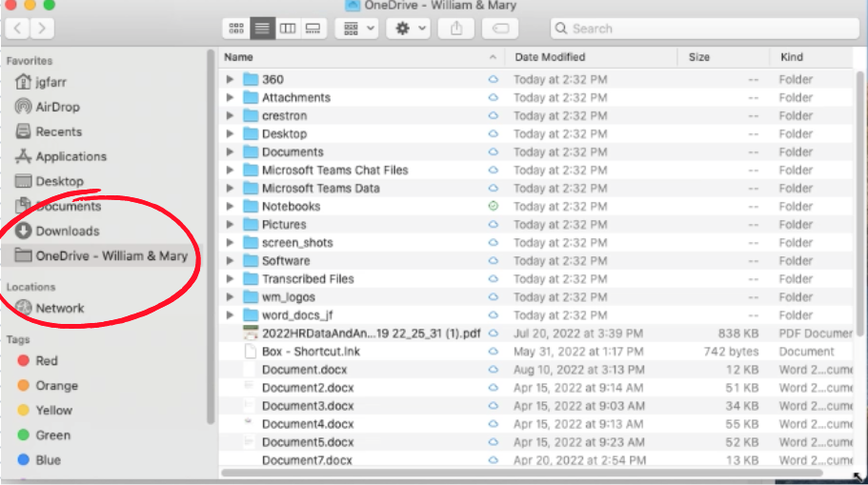
Task: Go forward with the right arrow button
Action: click(x=42, y=29)
